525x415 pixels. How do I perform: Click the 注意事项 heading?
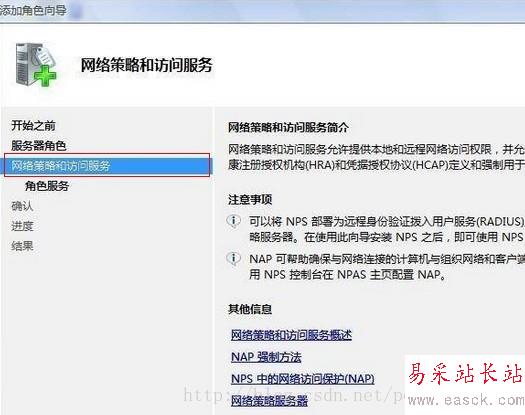pyautogui.click(x=250, y=199)
